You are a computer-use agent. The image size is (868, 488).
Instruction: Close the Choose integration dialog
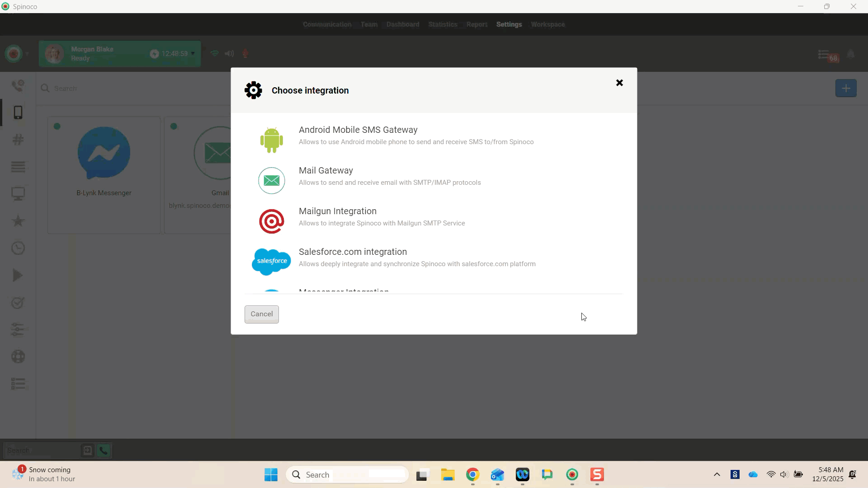(619, 83)
